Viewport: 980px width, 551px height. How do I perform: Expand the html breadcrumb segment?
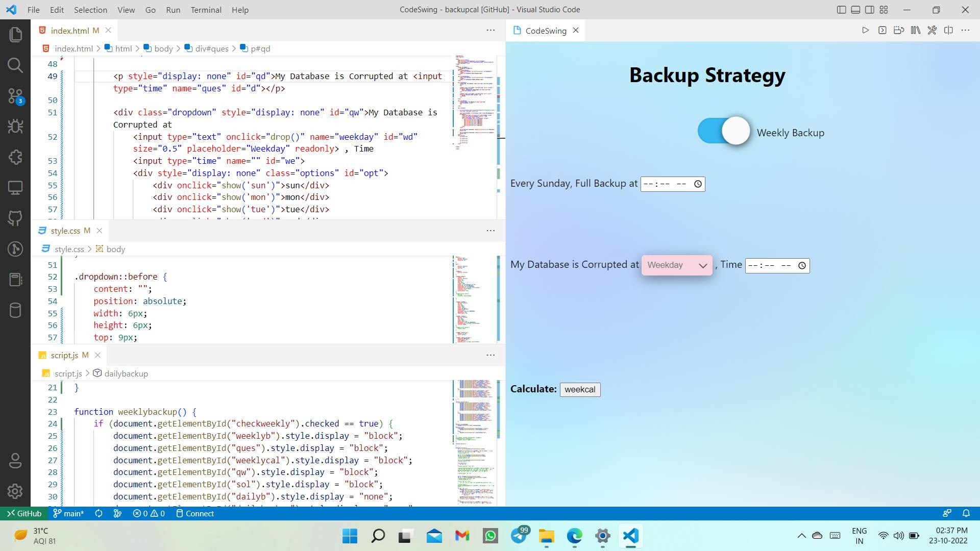point(118,48)
